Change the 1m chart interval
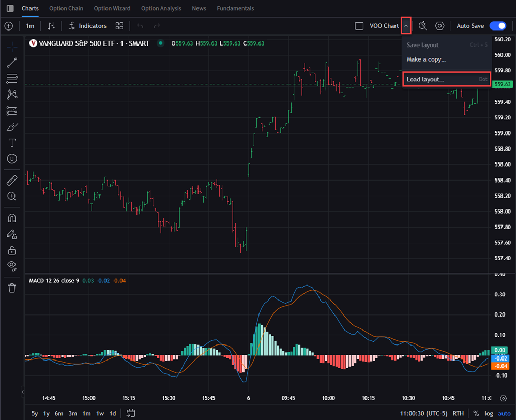The image size is (517, 420). (x=30, y=26)
